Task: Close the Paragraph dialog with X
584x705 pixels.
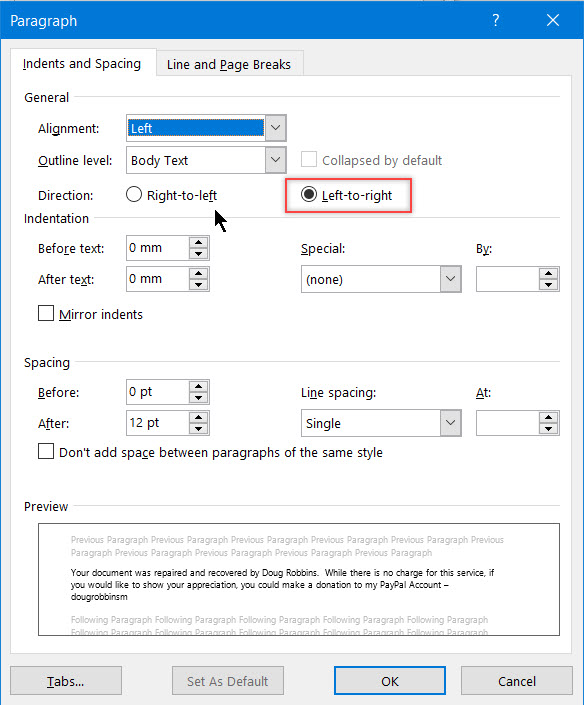Action: tap(553, 20)
